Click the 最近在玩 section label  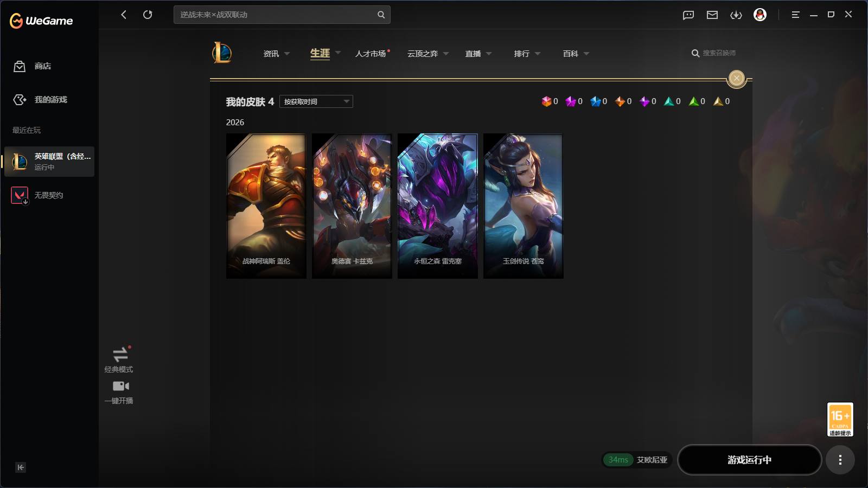tap(27, 130)
